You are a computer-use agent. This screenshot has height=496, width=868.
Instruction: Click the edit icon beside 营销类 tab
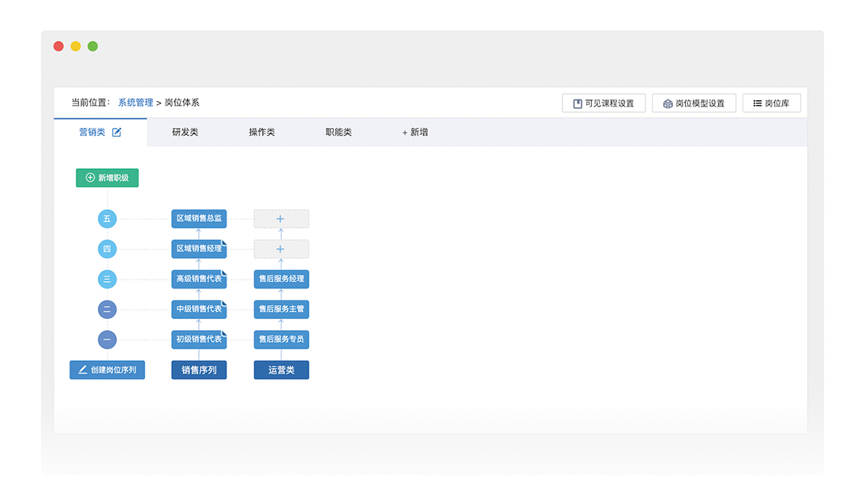[117, 133]
